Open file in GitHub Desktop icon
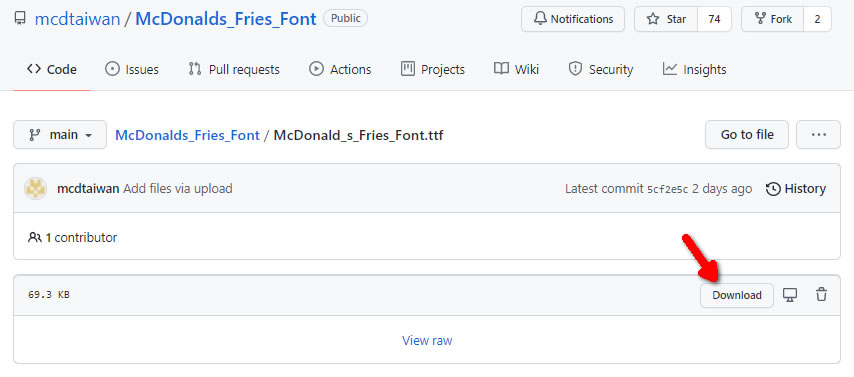The width and height of the screenshot is (854, 377). point(790,295)
